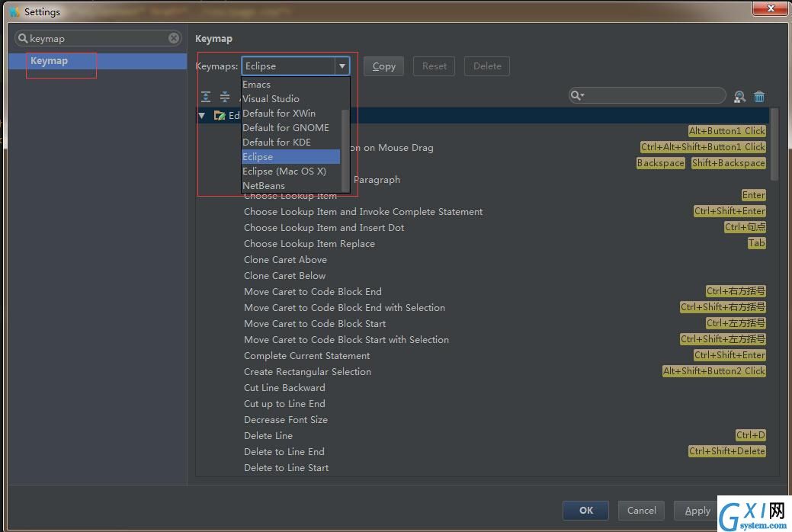Select Move Caret to Code Block End with Selection

tap(345, 308)
